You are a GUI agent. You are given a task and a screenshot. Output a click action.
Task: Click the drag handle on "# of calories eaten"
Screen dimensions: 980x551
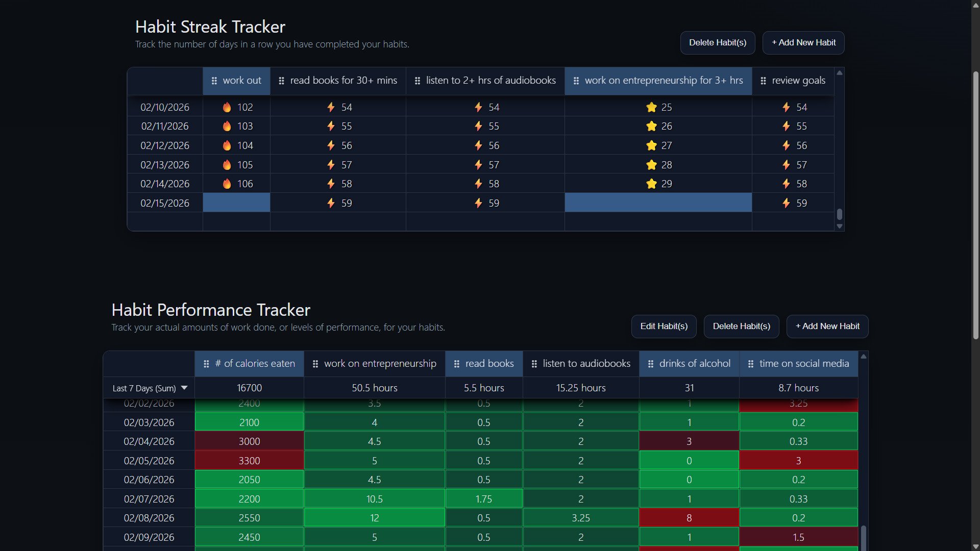pyautogui.click(x=207, y=364)
